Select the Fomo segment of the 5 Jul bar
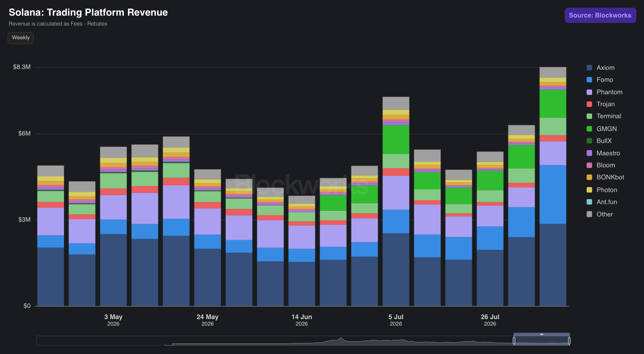Screen dimensions: 644x354 pyautogui.click(x=396, y=222)
